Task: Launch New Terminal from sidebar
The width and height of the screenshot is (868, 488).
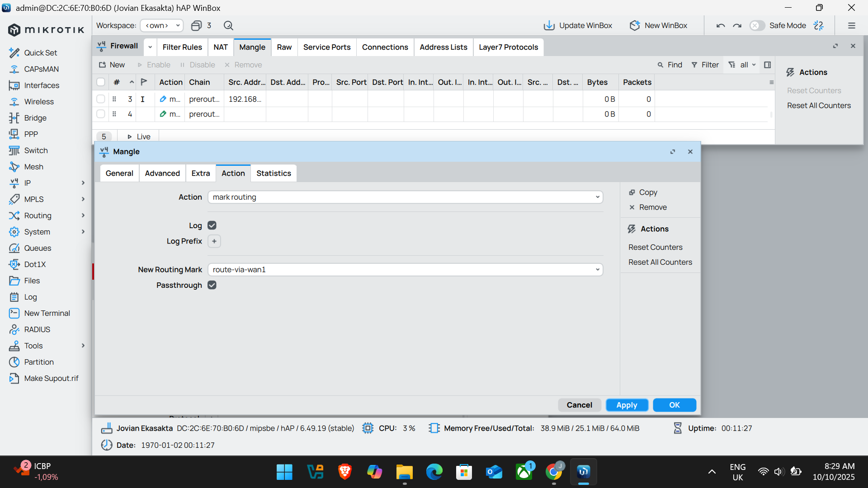Action: (47, 313)
